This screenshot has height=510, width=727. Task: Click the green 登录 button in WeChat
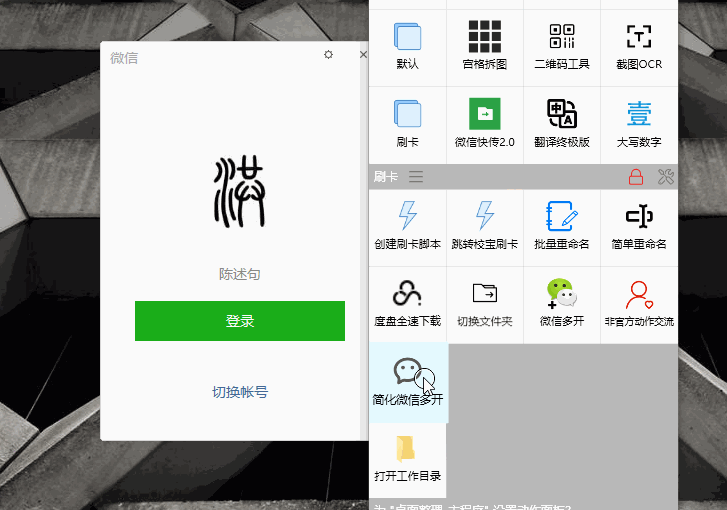tap(240, 321)
